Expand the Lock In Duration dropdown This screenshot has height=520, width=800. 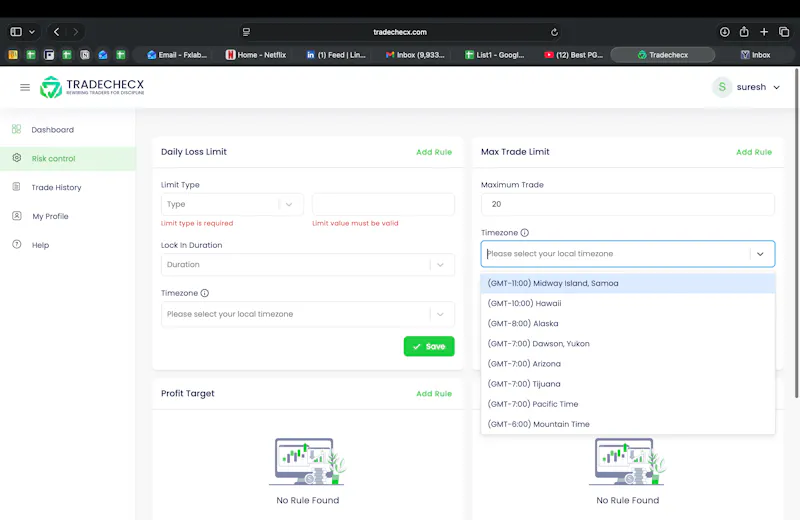point(308,264)
